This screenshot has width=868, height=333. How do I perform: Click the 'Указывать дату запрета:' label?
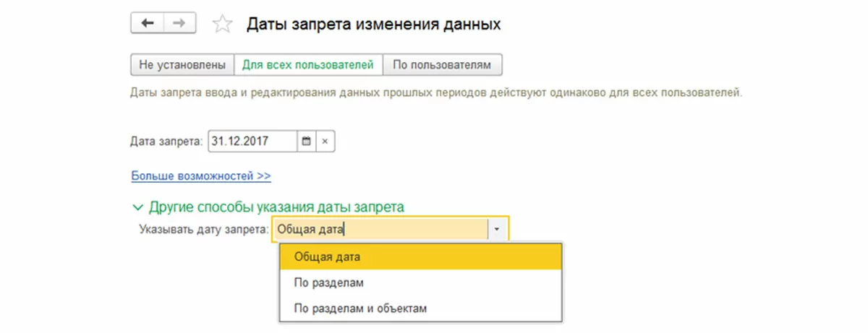coord(203,230)
